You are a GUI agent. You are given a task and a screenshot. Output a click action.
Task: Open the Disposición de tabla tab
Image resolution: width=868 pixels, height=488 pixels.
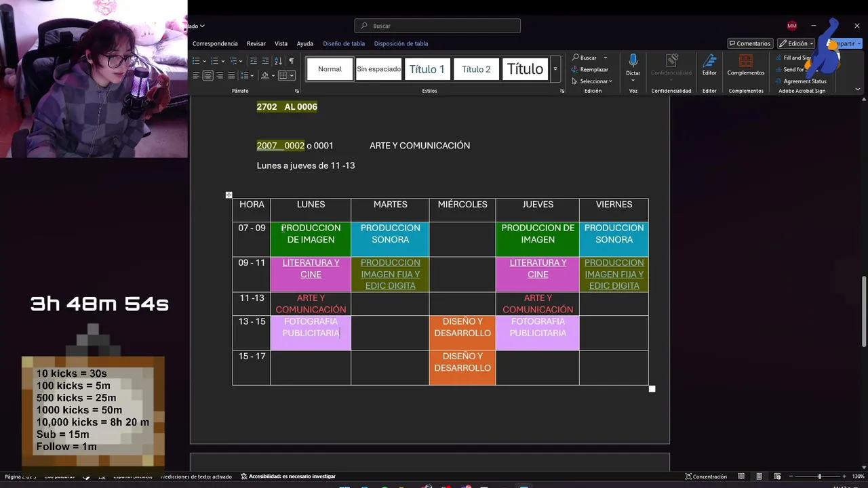click(x=401, y=43)
